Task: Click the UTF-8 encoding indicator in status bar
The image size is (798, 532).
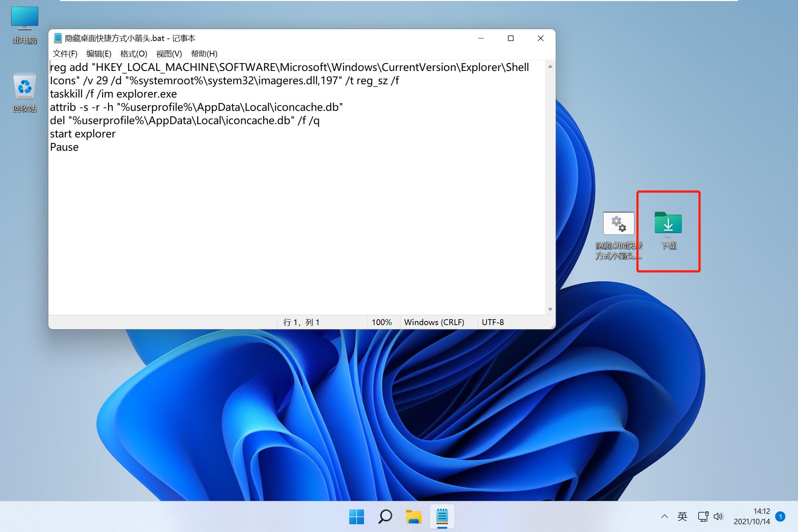Action: pos(493,322)
